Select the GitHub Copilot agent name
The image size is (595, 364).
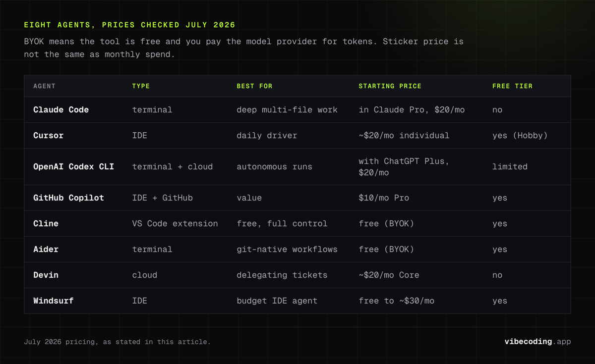click(68, 198)
